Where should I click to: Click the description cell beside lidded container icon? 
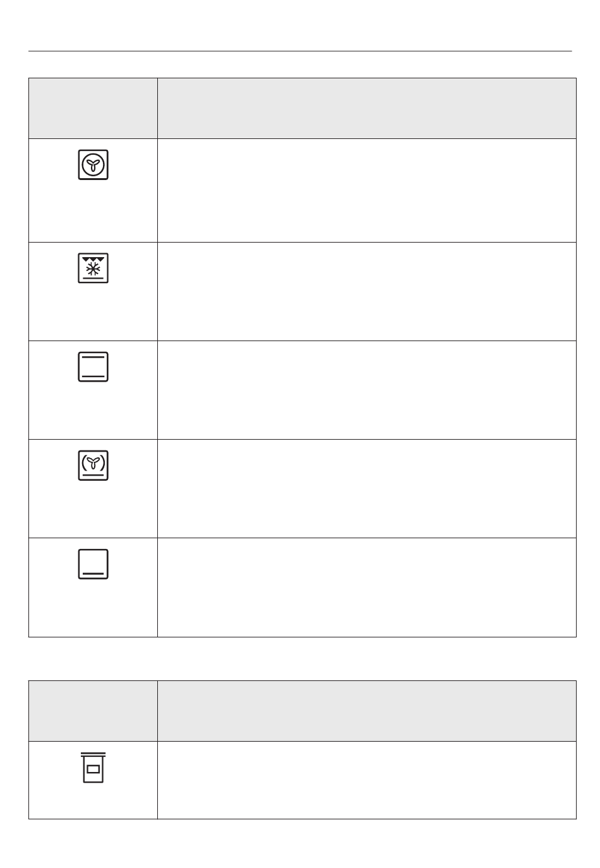click(x=366, y=780)
